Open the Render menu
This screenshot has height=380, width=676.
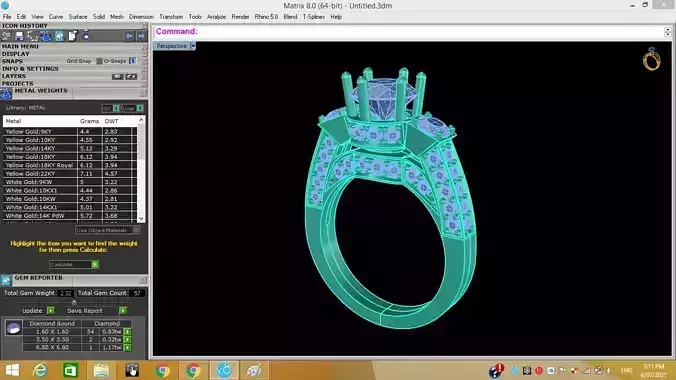click(x=240, y=17)
